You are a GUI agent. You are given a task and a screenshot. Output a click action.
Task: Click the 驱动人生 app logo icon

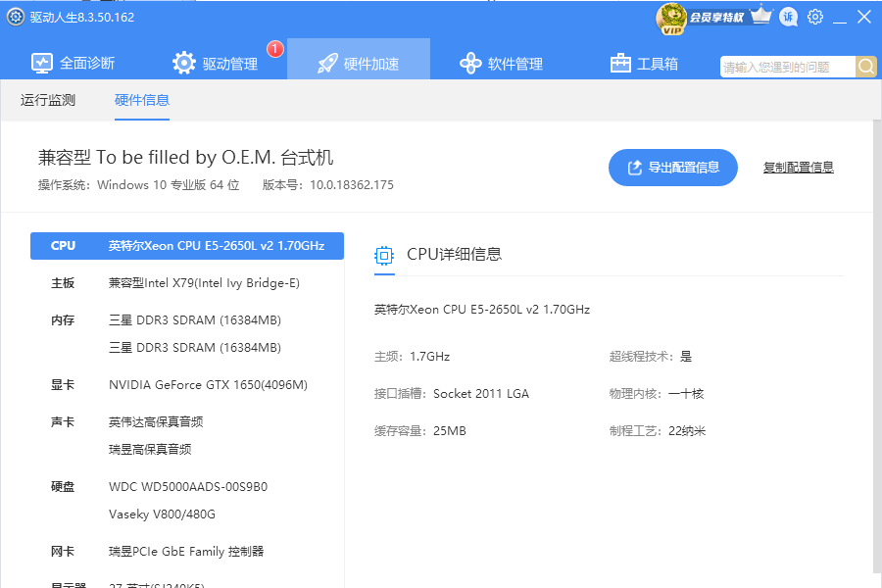click(x=15, y=17)
